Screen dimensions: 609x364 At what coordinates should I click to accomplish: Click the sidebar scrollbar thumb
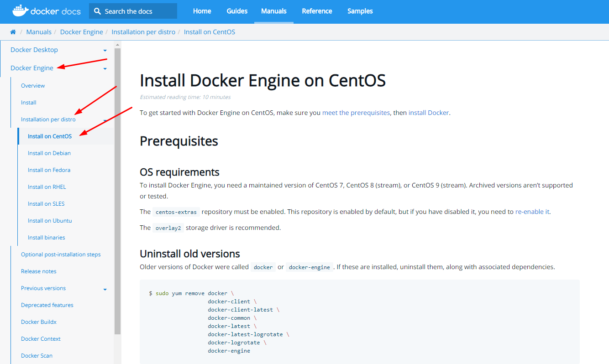tap(117, 192)
